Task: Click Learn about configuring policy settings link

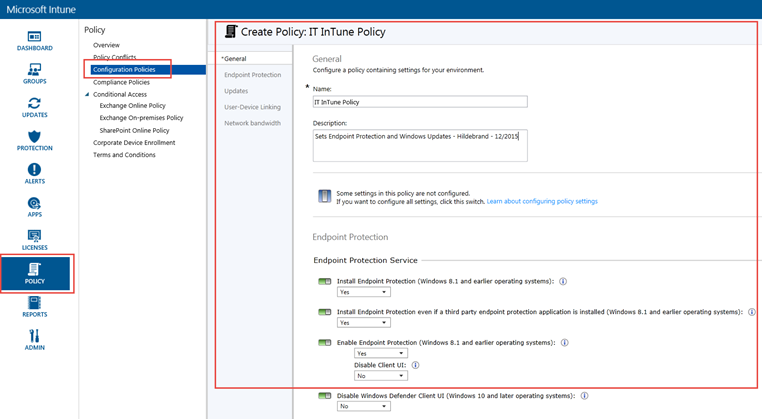Action: point(542,201)
